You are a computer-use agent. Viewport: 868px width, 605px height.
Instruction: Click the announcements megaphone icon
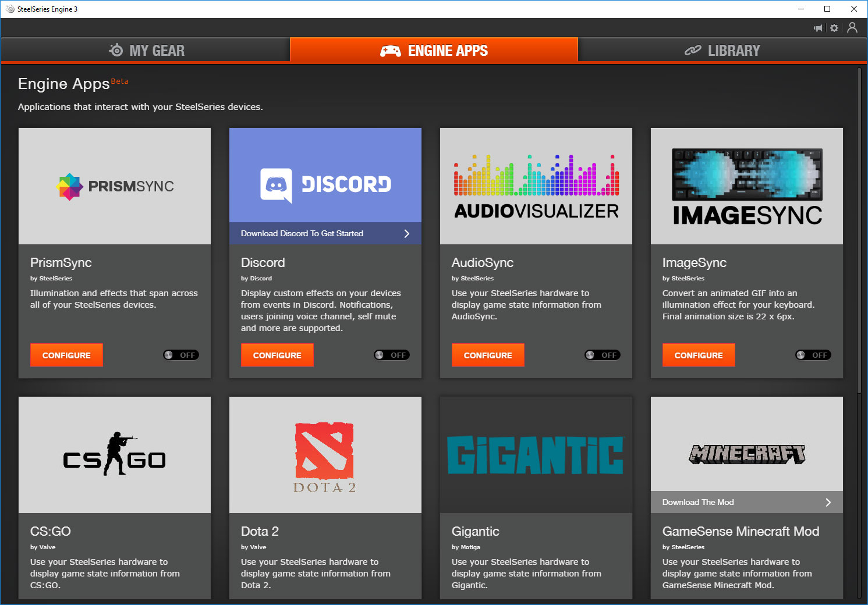818,28
